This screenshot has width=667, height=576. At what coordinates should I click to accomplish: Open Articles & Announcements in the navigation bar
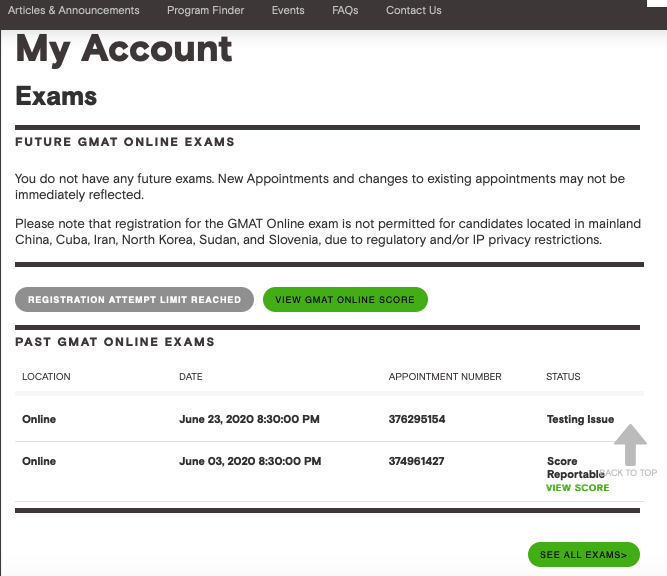(x=74, y=11)
